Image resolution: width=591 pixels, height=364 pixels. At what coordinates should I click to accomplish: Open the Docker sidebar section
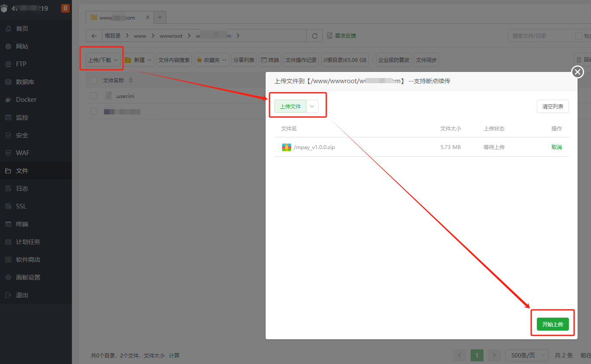[26, 100]
